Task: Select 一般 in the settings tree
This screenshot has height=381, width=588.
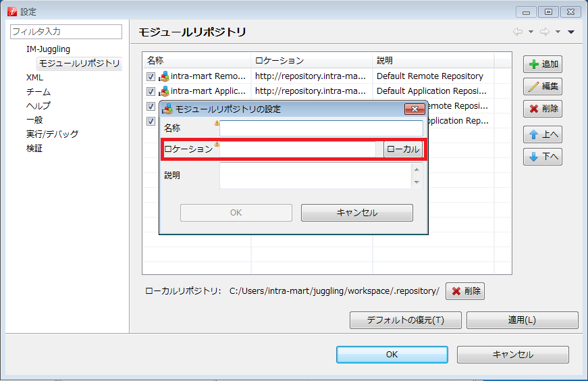Action: click(x=34, y=120)
